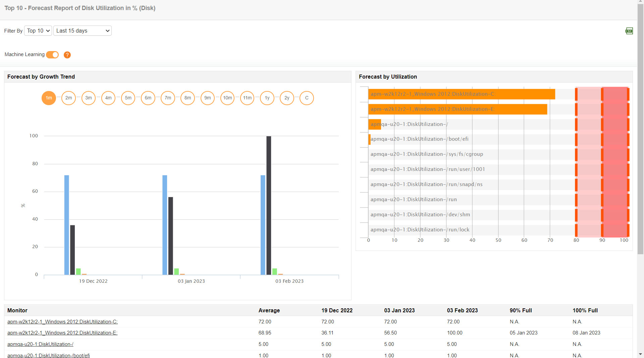Open the apm-w2k12r2-1 DiskUtilization-C: monitor link
This screenshot has height=358, width=644.
pos(62,321)
